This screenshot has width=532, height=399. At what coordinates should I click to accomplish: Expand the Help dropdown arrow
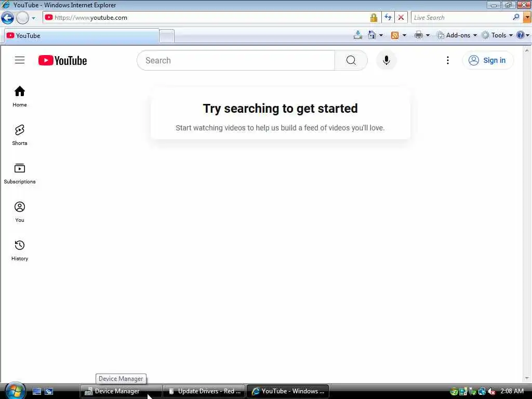(528, 35)
